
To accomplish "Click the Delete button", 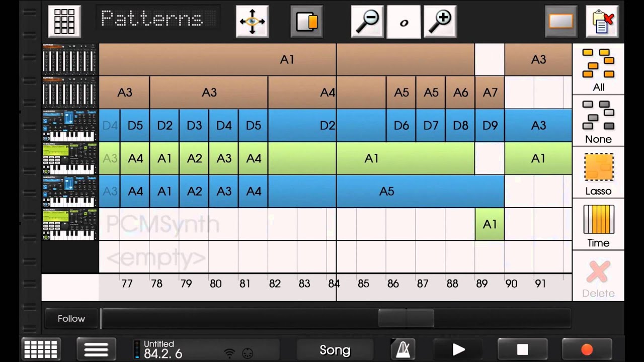I will click(598, 276).
